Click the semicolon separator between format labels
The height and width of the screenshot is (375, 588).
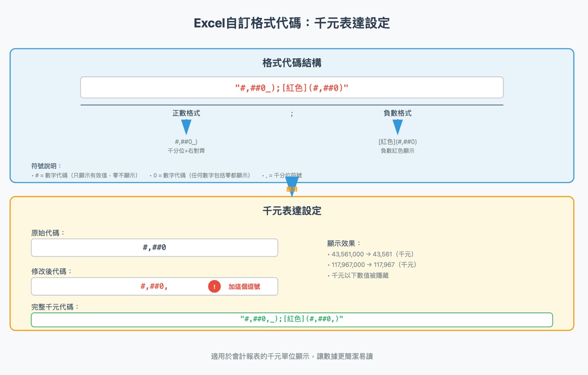click(x=292, y=114)
